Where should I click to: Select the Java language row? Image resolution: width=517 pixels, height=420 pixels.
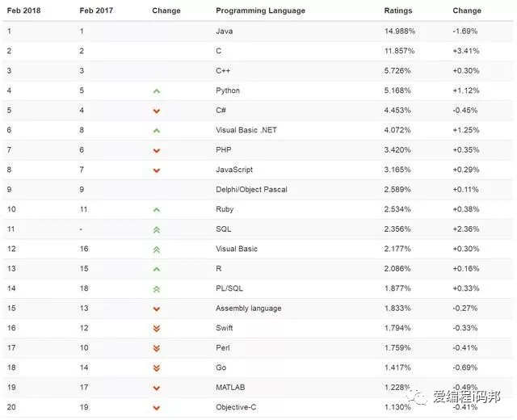(x=258, y=31)
